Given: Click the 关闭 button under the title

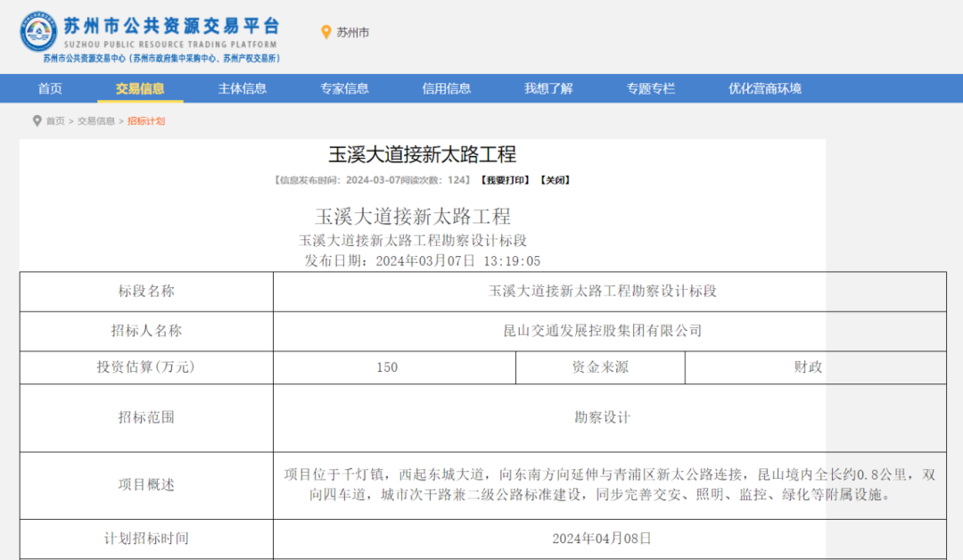Looking at the screenshot, I should pos(554,180).
